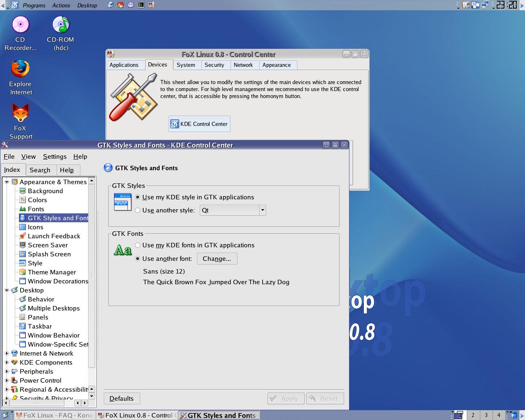Open the CD-ROM (hdc) desktop icon
This screenshot has width=525, height=420.
61,33
